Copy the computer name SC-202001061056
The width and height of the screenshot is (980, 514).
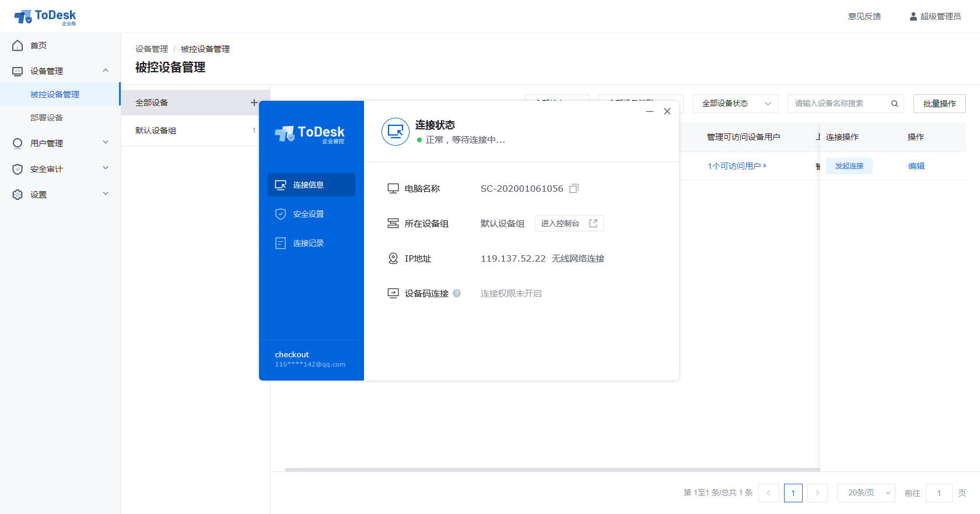coord(574,188)
